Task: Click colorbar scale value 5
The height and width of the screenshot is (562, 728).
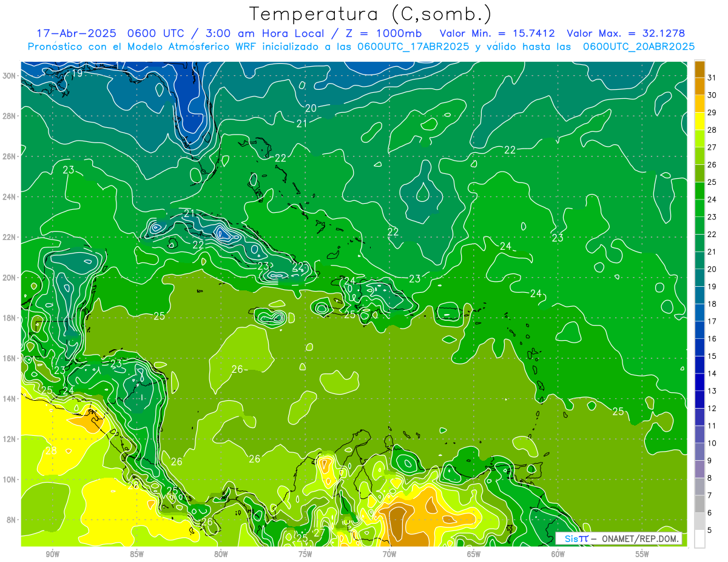Action: click(x=710, y=530)
